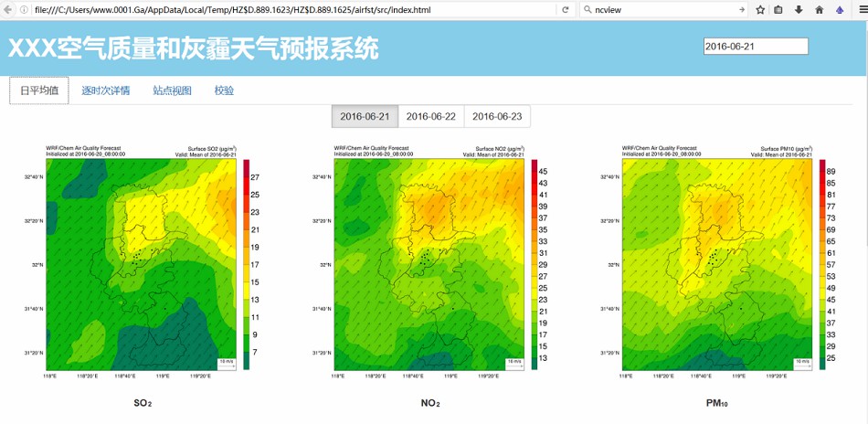Open the 逐时次详情 tab
Screen dimensions: 868x424
coord(105,90)
